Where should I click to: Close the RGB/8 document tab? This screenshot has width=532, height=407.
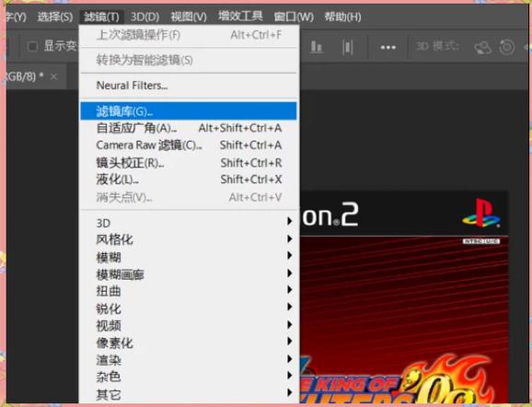coord(53,76)
